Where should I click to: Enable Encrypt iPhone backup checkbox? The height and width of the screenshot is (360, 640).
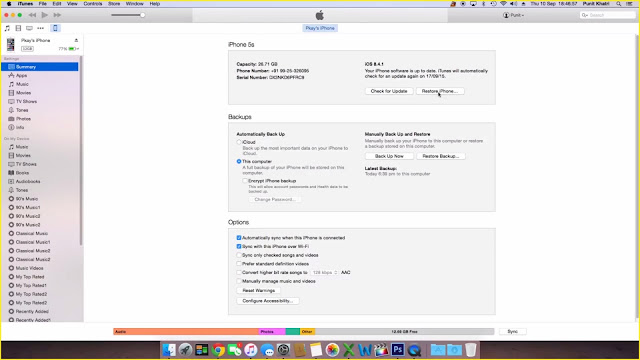[245, 180]
